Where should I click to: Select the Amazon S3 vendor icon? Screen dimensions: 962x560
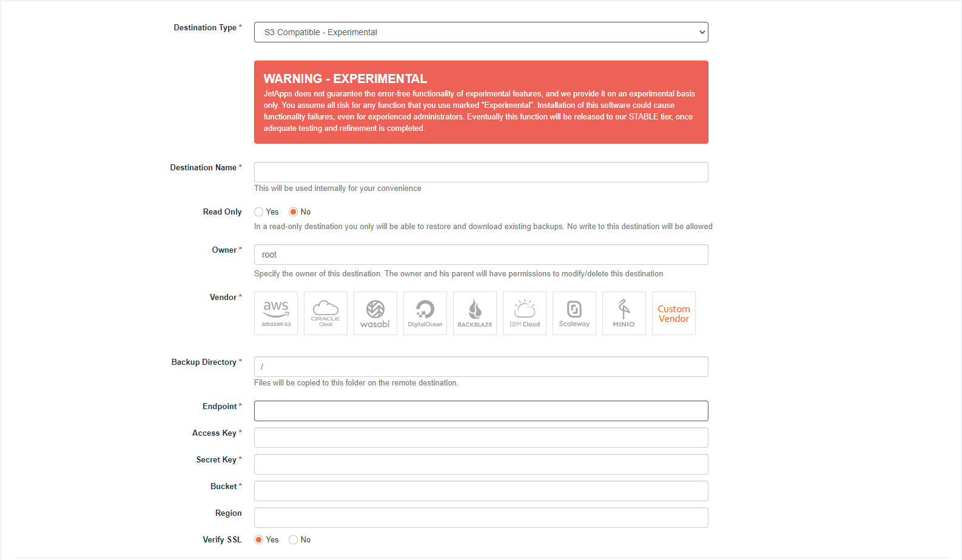[x=276, y=313]
